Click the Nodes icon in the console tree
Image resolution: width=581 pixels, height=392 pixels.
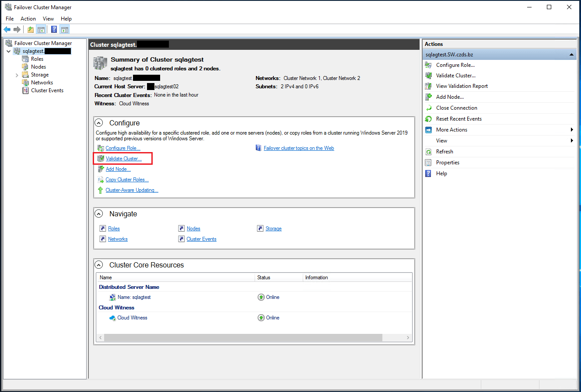tap(25, 67)
